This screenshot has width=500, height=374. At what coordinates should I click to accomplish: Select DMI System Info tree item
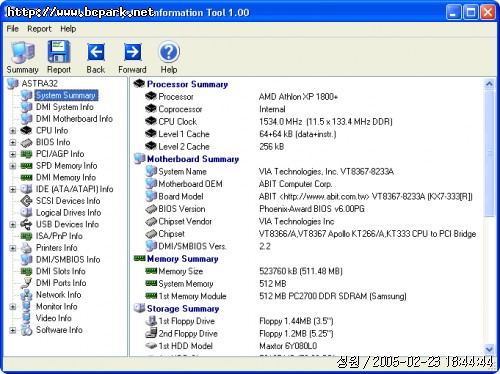pos(65,107)
